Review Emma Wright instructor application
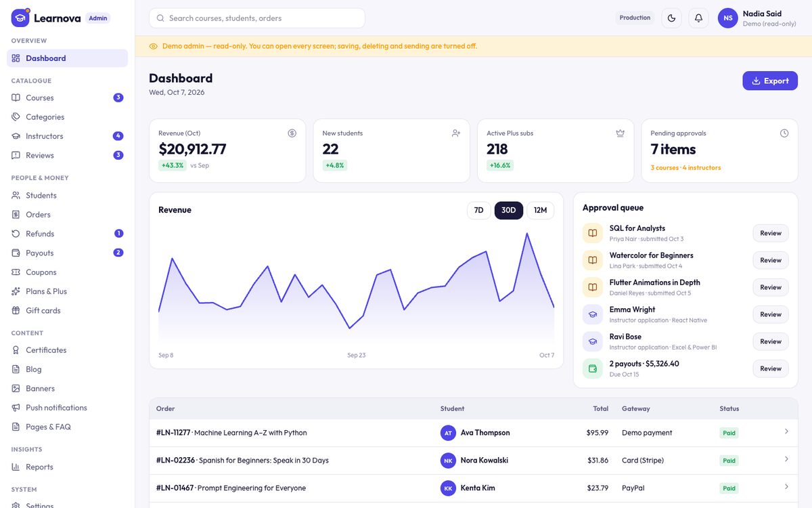Image resolution: width=812 pixels, height=508 pixels. [x=771, y=314]
